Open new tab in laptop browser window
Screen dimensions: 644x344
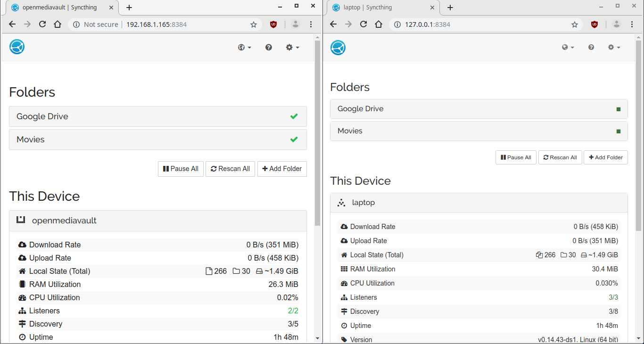point(450,8)
